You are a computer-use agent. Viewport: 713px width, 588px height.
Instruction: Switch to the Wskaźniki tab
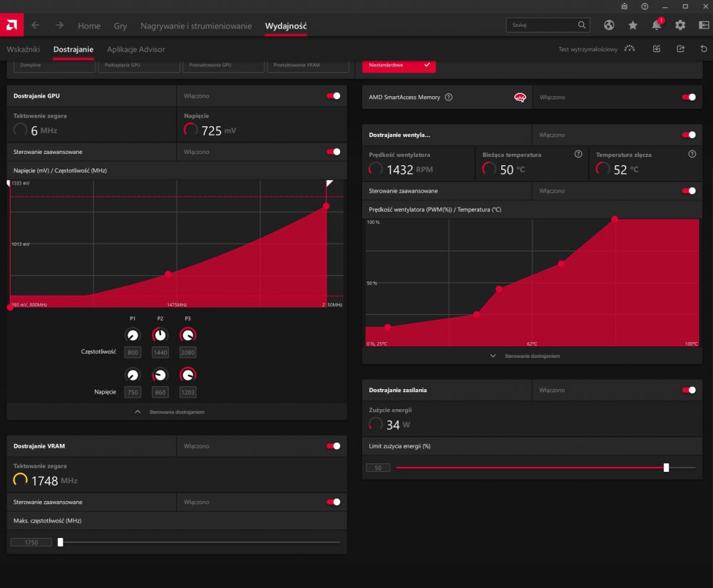click(x=24, y=49)
